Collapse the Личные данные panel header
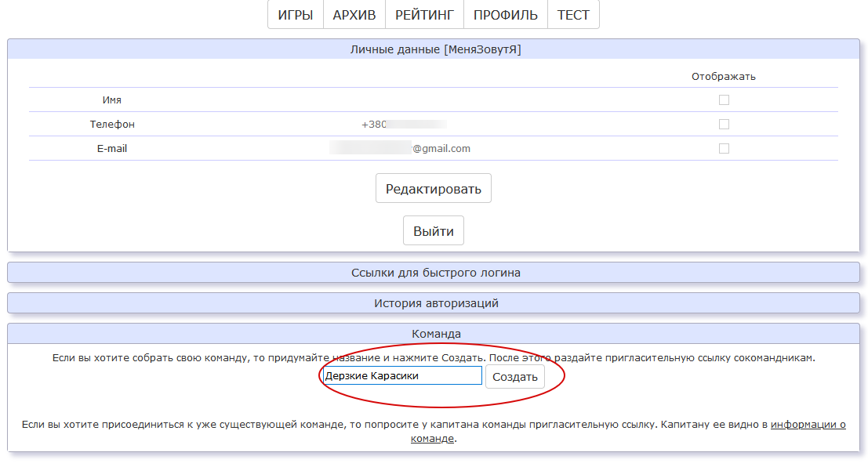The image size is (868, 467). pos(435,49)
